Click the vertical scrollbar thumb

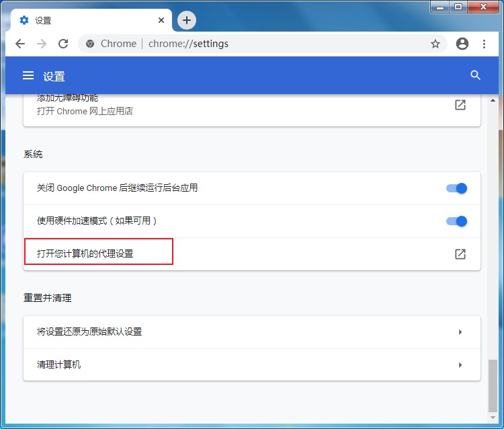pyautogui.click(x=493, y=385)
